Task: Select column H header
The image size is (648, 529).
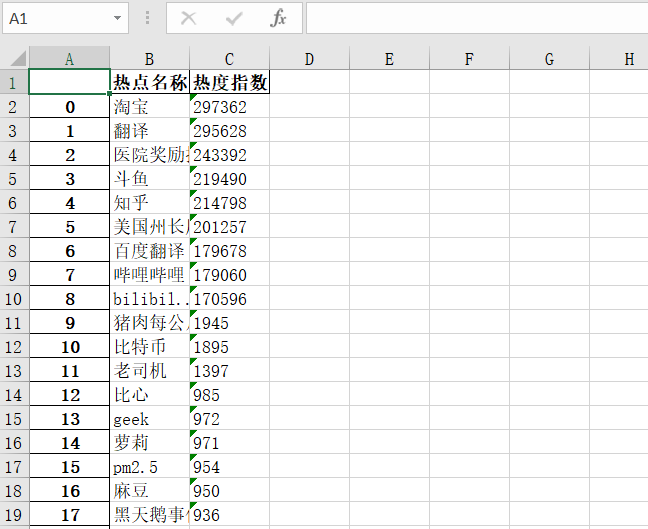Action: tap(619, 58)
